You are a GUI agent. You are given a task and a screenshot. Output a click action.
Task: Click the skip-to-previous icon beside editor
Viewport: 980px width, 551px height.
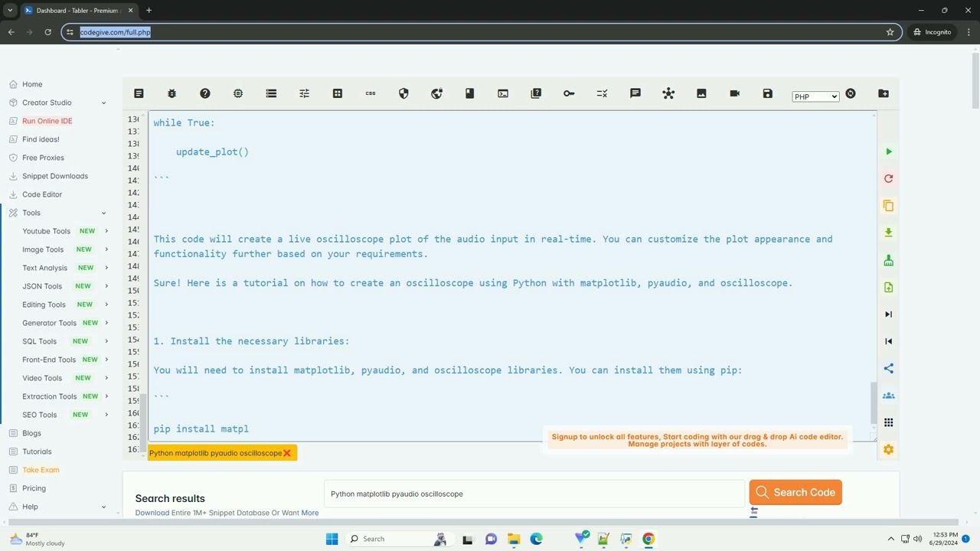click(889, 341)
